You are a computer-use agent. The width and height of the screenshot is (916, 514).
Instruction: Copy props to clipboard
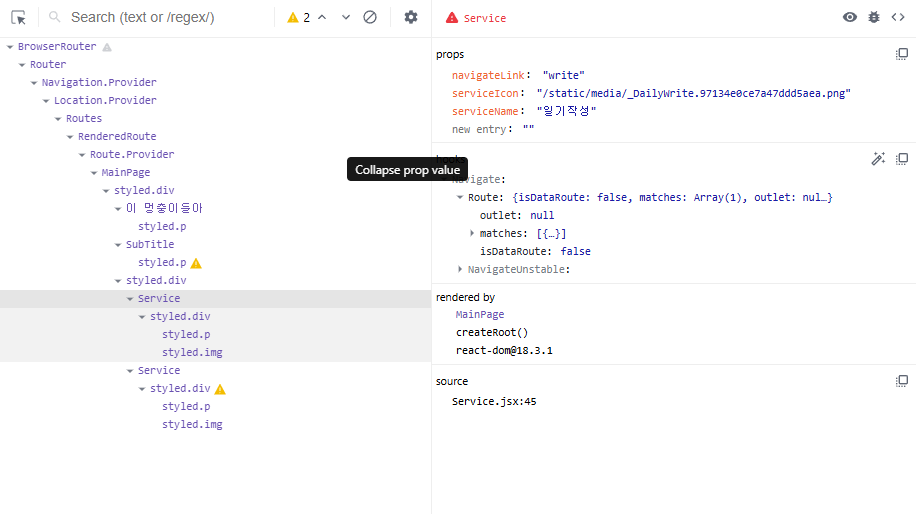point(902,54)
